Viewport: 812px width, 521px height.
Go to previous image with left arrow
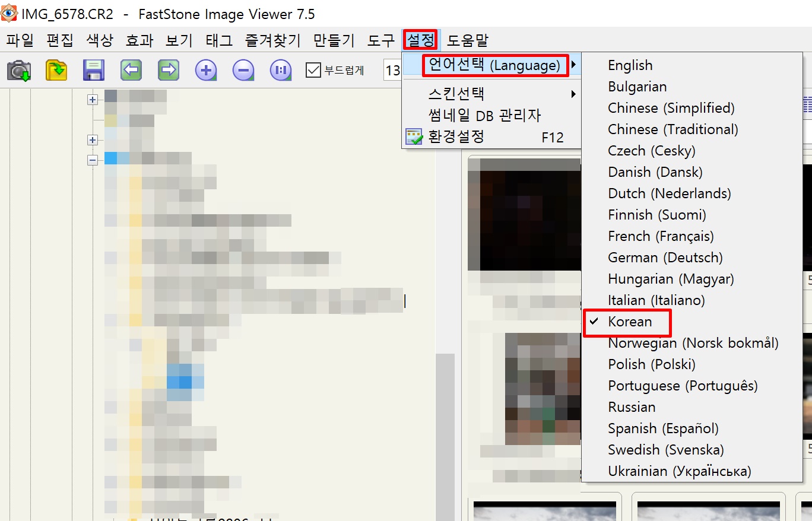(131, 70)
